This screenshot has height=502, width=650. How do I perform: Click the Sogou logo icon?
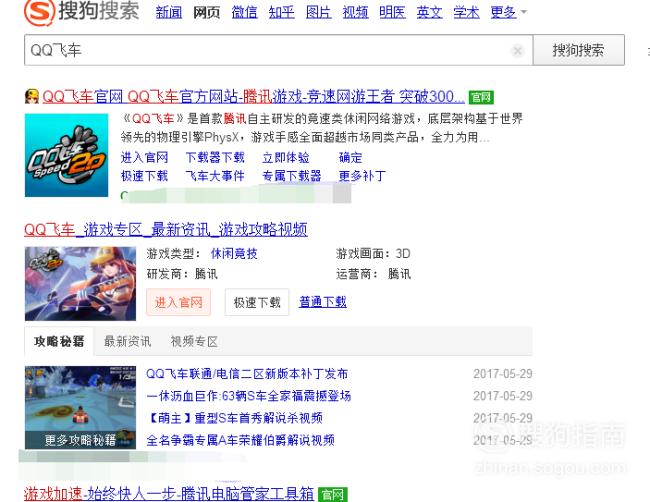[x=39, y=12]
